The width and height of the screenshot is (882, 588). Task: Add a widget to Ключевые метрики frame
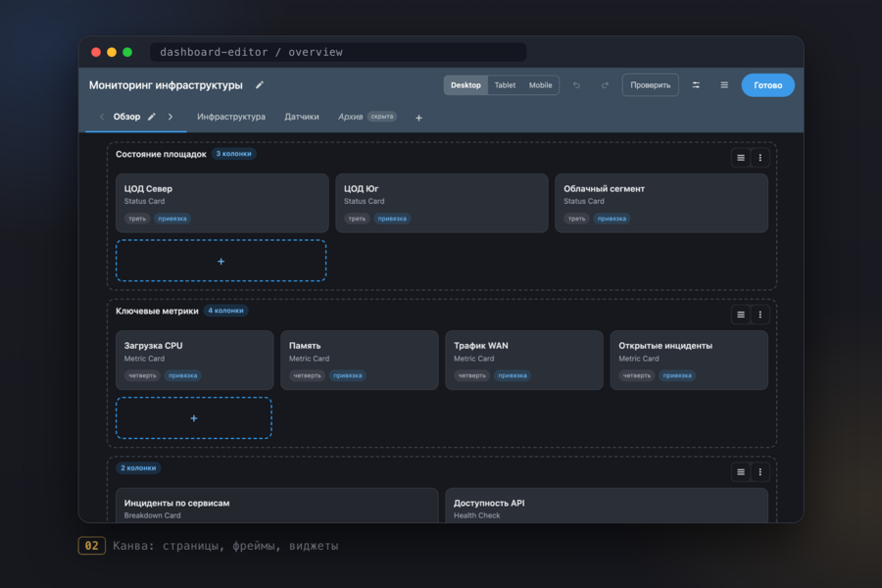pyautogui.click(x=194, y=418)
